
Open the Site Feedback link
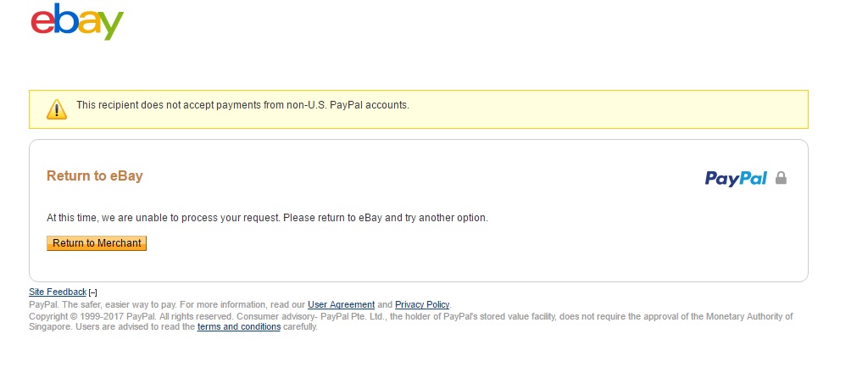click(x=58, y=292)
